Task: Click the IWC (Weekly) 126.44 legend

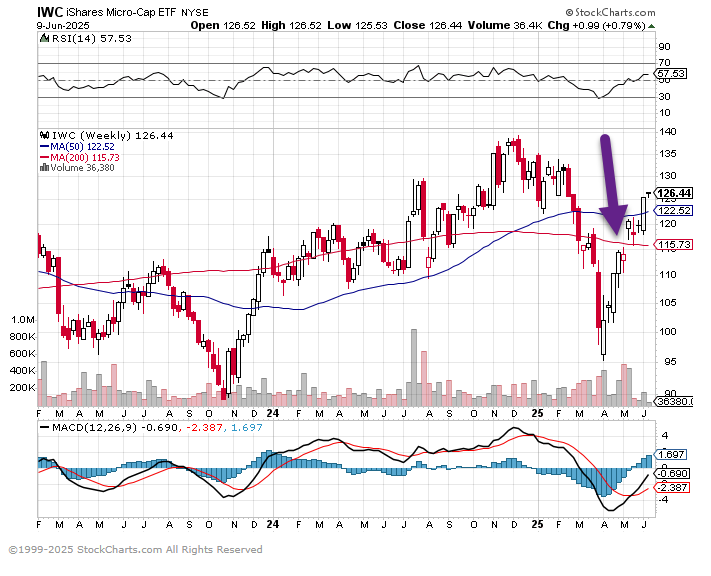Action: pyautogui.click(x=112, y=135)
